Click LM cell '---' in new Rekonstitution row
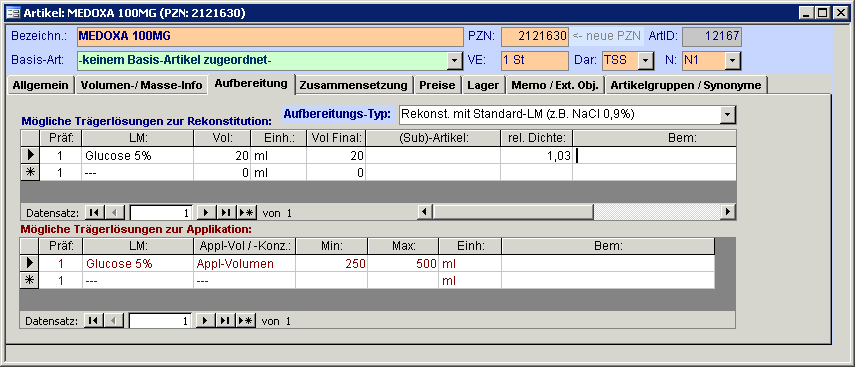Image resolution: width=855 pixels, height=367 pixels. click(137, 172)
